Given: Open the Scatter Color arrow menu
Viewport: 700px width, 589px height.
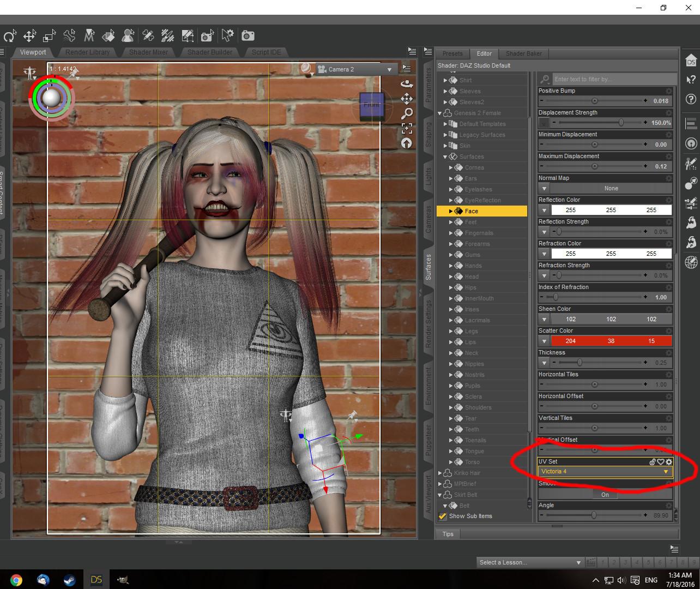Looking at the screenshot, I should coord(544,341).
